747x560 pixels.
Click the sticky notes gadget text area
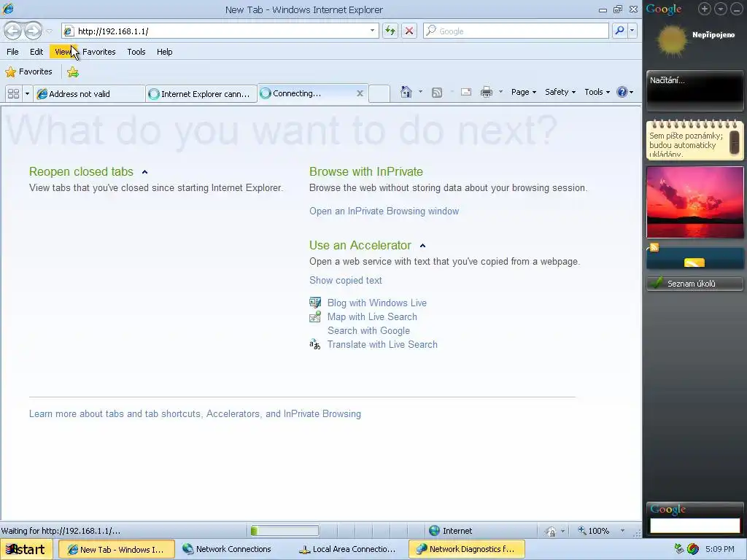(x=686, y=144)
